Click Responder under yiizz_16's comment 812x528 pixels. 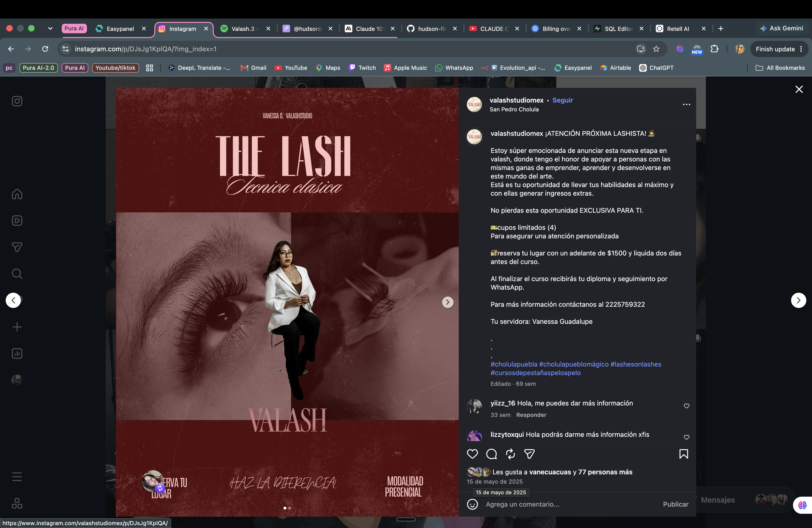click(531, 415)
